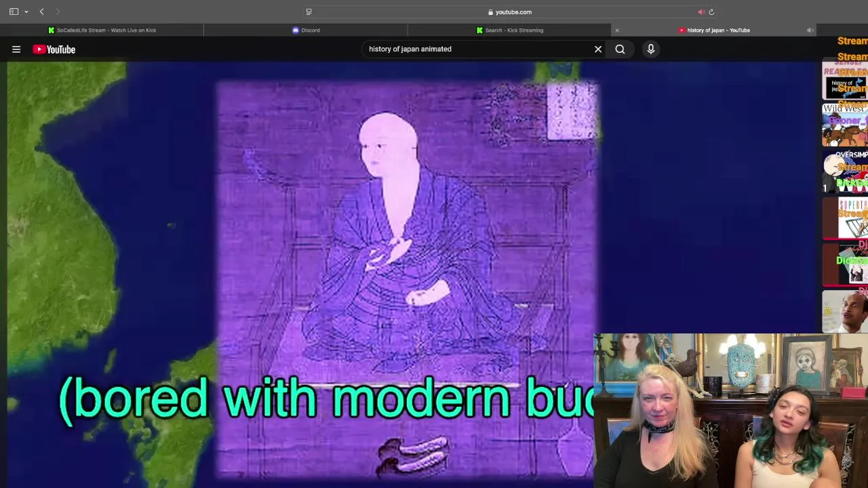Switch to Search - Kick Streaming tab
The height and width of the screenshot is (488, 868).
click(509, 30)
